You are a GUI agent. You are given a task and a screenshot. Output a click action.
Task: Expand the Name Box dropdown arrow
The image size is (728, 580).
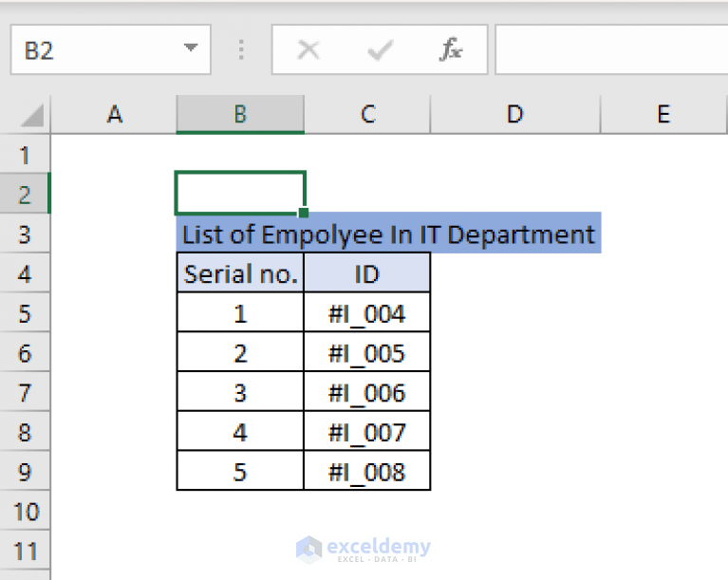(191, 47)
